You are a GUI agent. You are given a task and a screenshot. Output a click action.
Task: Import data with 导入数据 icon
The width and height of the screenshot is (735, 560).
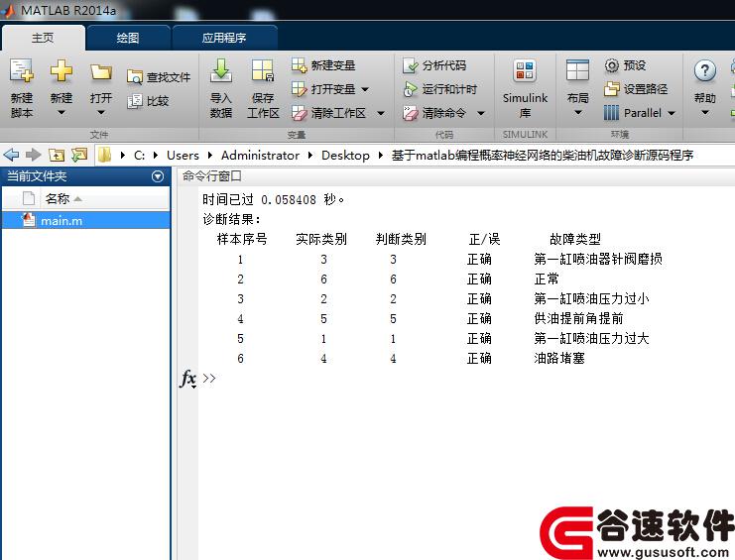point(221,70)
